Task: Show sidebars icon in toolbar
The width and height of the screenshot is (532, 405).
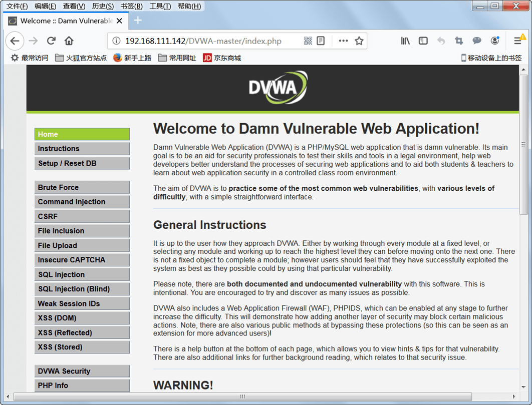Action: tap(423, 41)
